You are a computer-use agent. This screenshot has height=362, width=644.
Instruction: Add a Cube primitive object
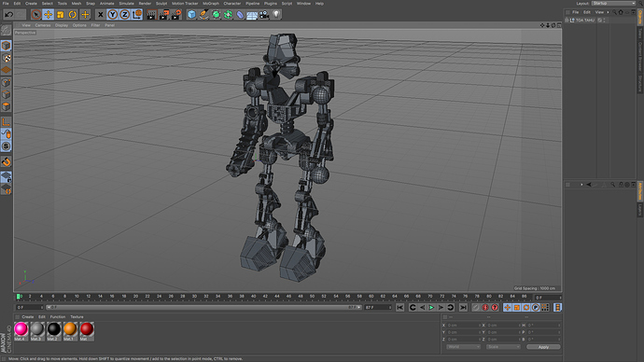click(x=191, y=15)
